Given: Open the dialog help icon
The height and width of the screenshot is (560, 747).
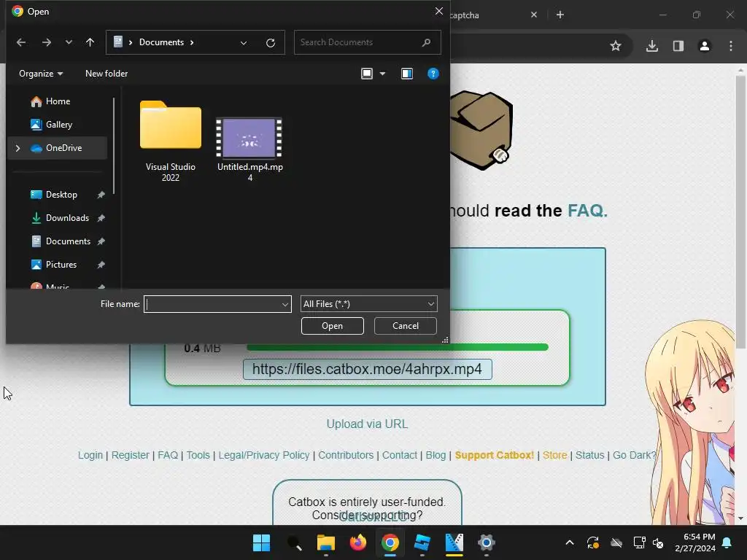Looking at the screenshot, I should click(433, 74).
